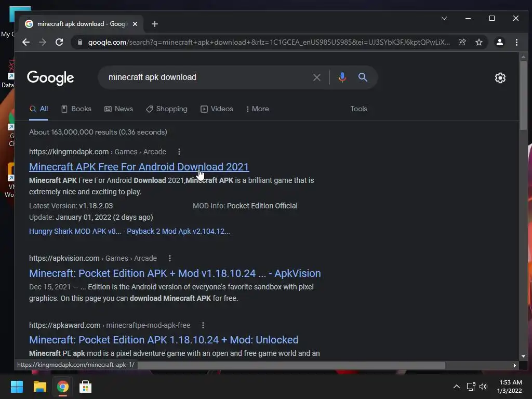
Task: Open the Windows Start menu
Action: point(17,387)
